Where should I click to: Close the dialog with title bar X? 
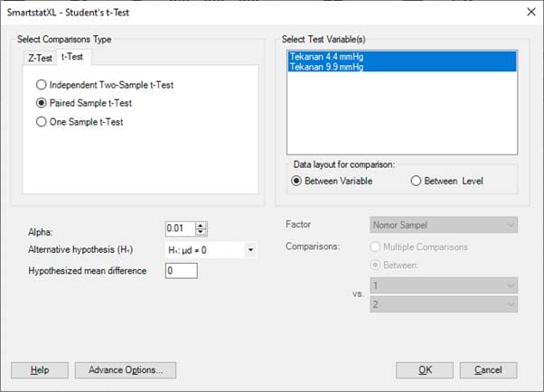pos(528,12)
